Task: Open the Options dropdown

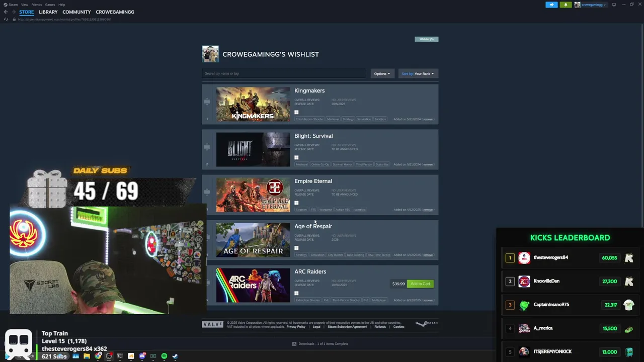Action: [x=382, y=73]
